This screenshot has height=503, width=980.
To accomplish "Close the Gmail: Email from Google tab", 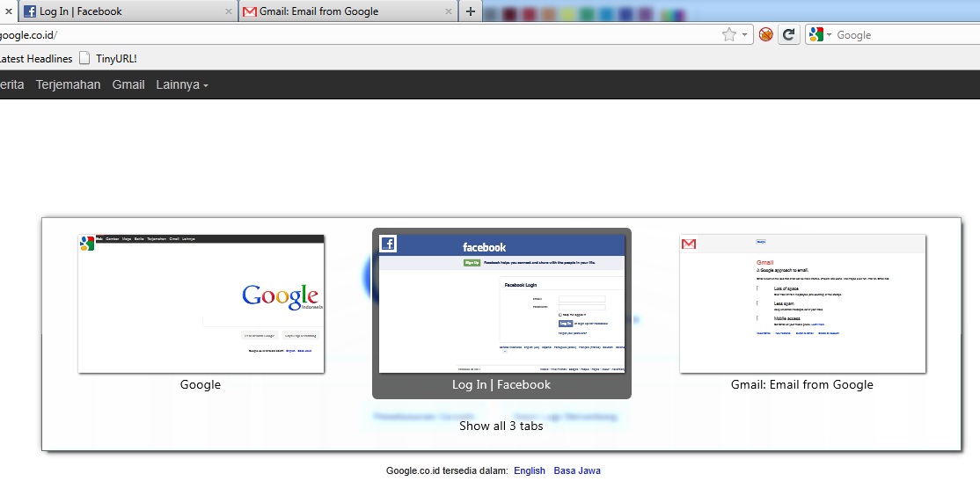I will pyautogui.click(x=448, y=11).
